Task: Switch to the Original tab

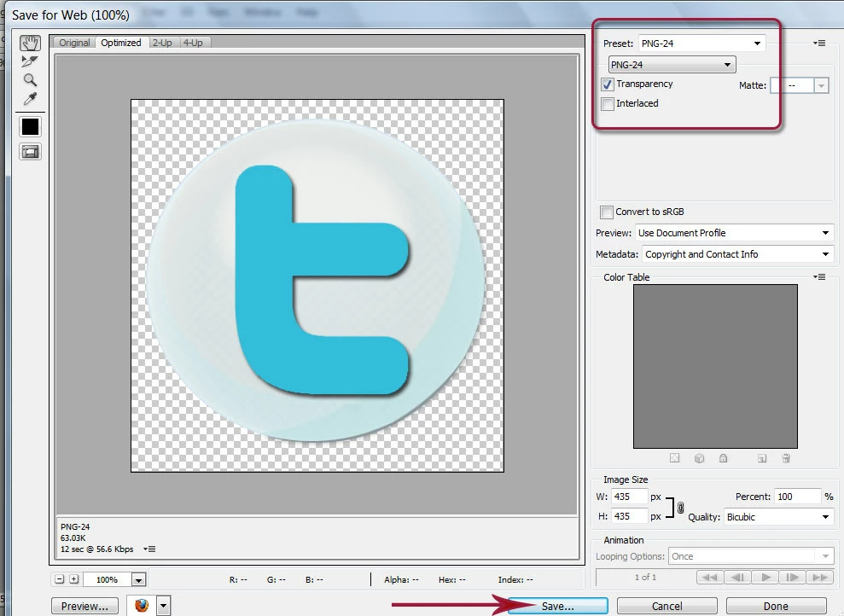Action: point(74,43)
